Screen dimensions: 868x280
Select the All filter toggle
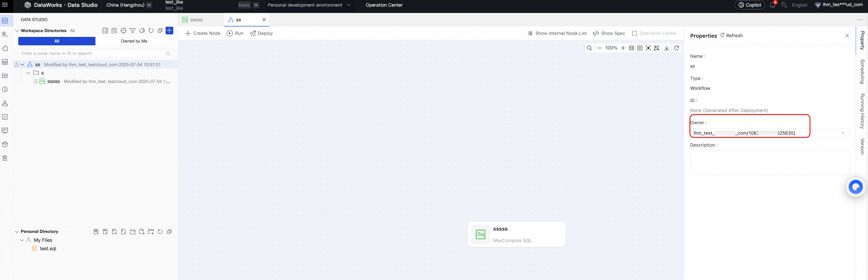click(57, 41)
